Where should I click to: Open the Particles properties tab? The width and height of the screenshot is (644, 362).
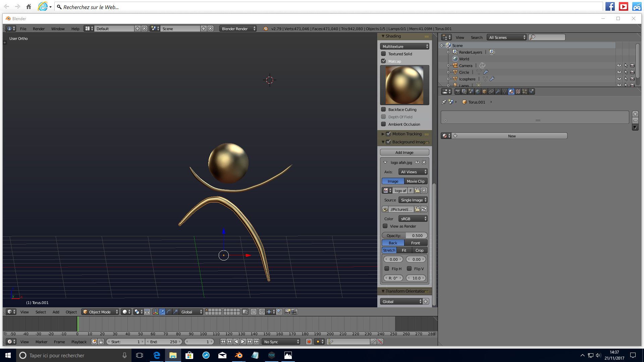point(525,92)
